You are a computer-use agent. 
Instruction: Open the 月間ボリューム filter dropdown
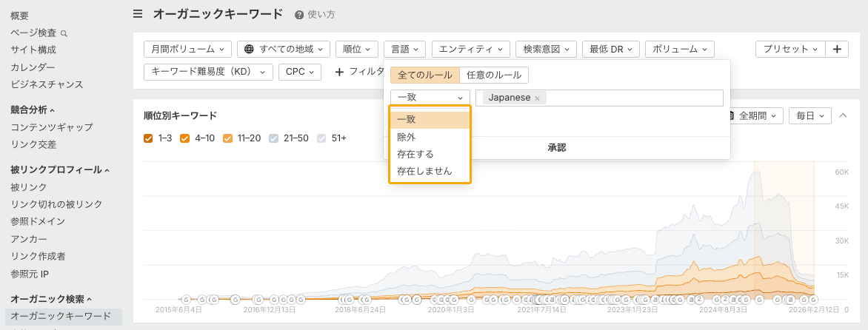coord(187,49)
